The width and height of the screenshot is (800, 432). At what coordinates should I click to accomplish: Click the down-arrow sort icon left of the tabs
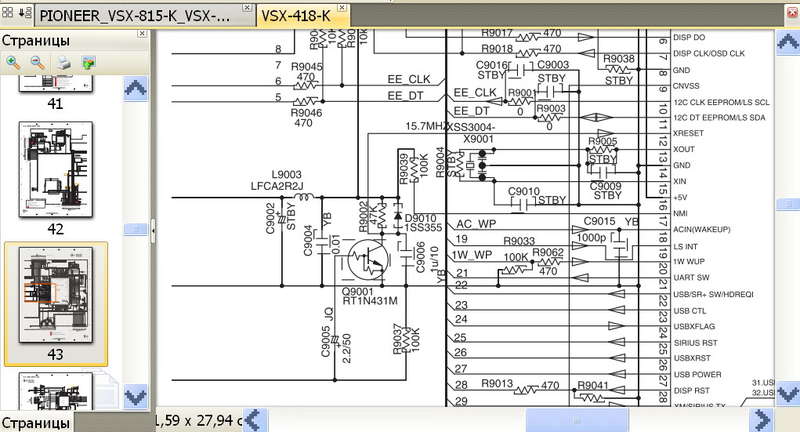(x=25, y=13)
